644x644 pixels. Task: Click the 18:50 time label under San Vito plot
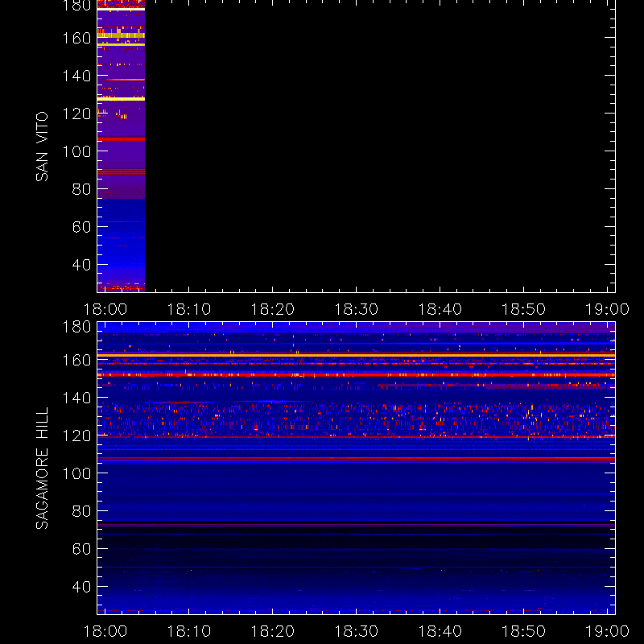pyautogui.click(x=524, y=309)
